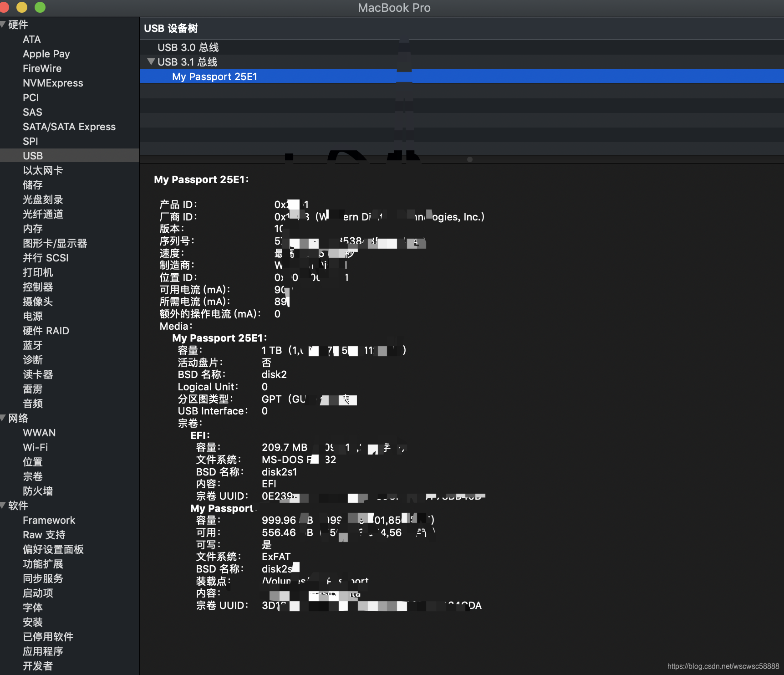The width and height of the screenshot is (784, 675).
Task: Select 硬件 RAID entry
Action: [x=46, y=331]
